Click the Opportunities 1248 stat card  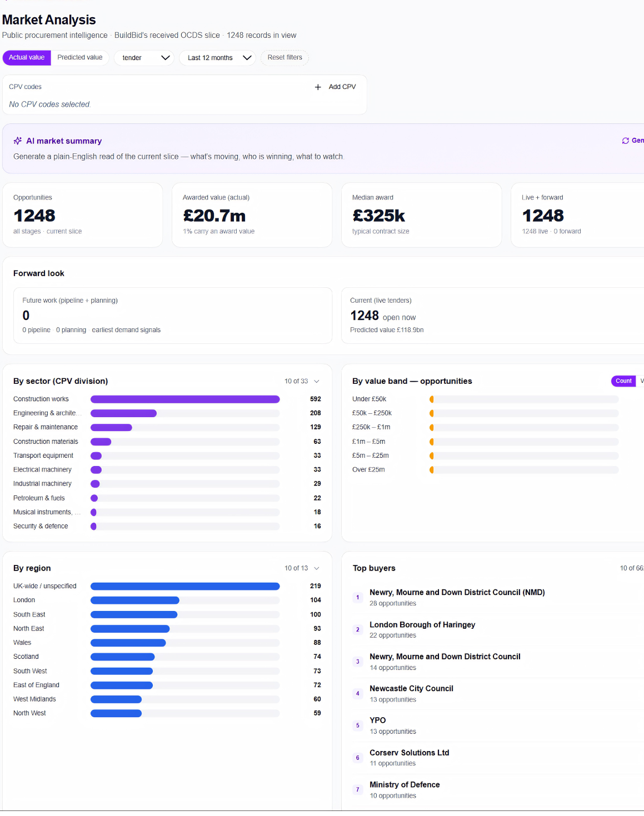click(x=83, y=215)
